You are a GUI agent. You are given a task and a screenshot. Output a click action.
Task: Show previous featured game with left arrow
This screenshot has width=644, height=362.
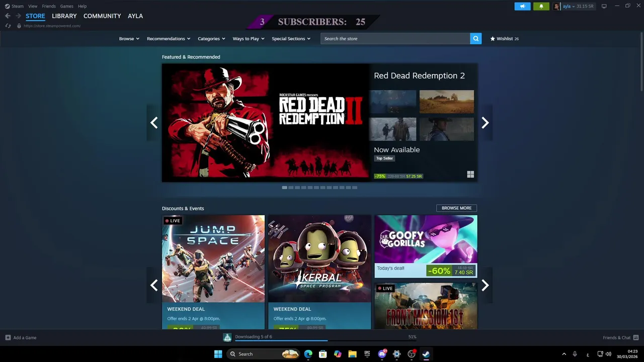coord(154,123)
